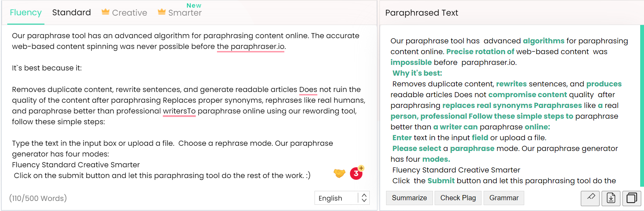
Task: Click the crown icon beside Creative
Action: pyautogui.click(x=105, y=12)
